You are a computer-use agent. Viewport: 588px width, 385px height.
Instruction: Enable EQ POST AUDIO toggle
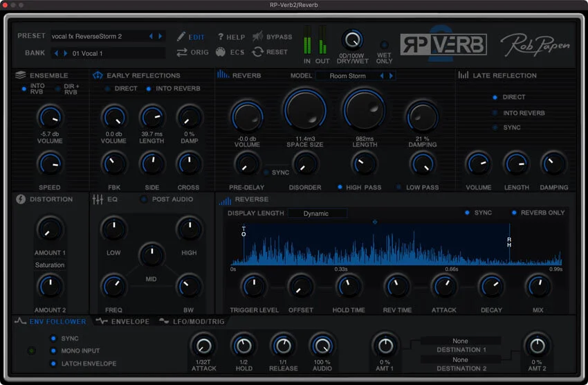click(x=143, y=199)
